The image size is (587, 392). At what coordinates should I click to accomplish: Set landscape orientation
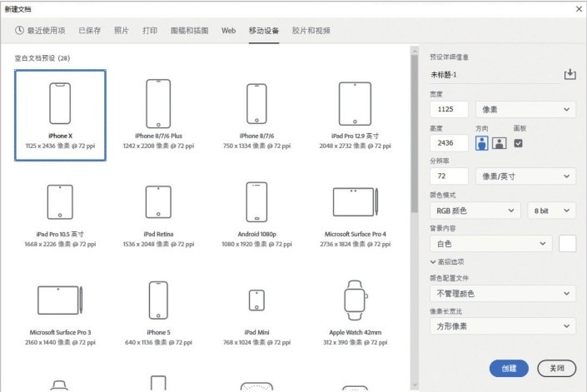click(x=500, y=143)
